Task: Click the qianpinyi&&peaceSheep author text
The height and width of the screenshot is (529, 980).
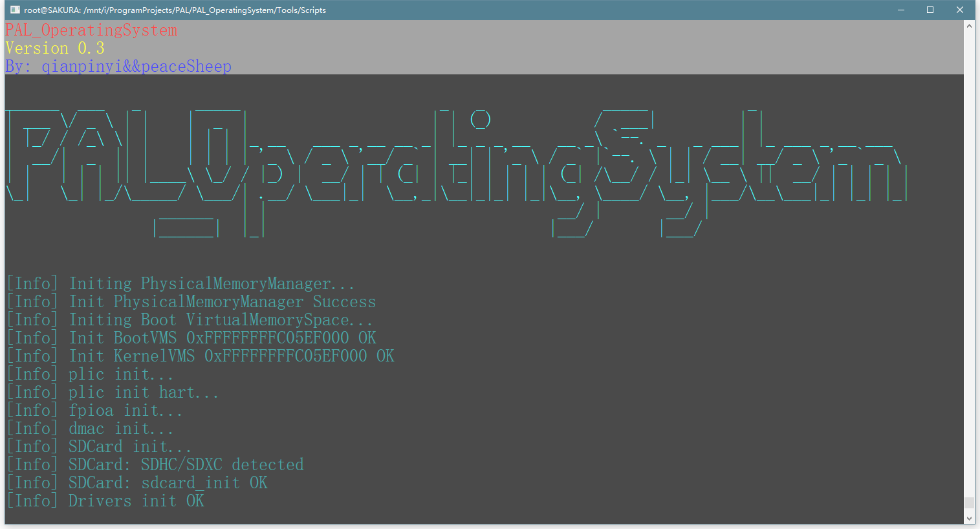Action: 136,66
